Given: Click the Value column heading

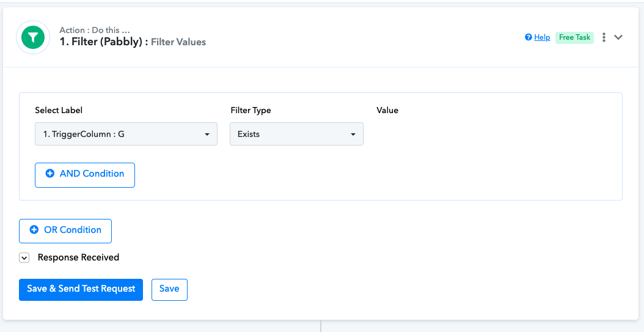Looking at the screenshot, I should point(387,110).
